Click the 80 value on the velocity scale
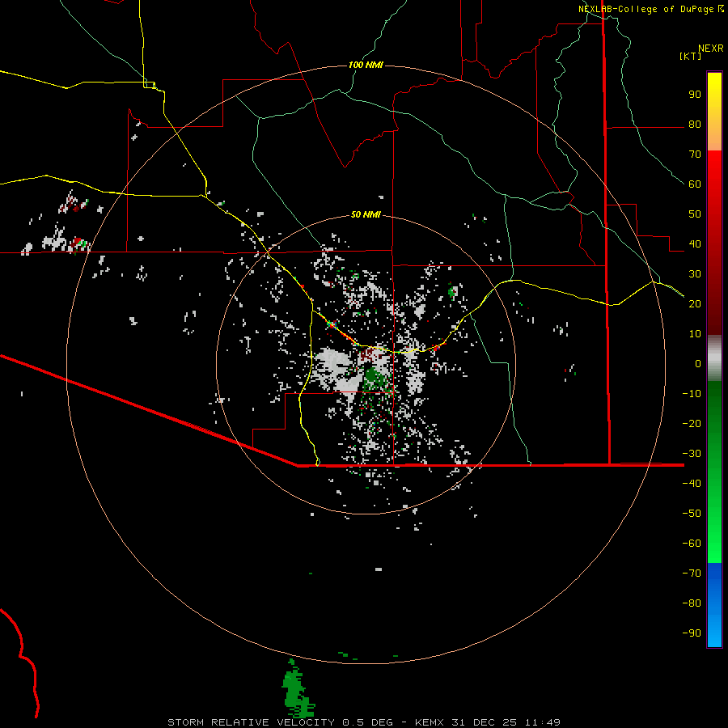 click(695, 124)
